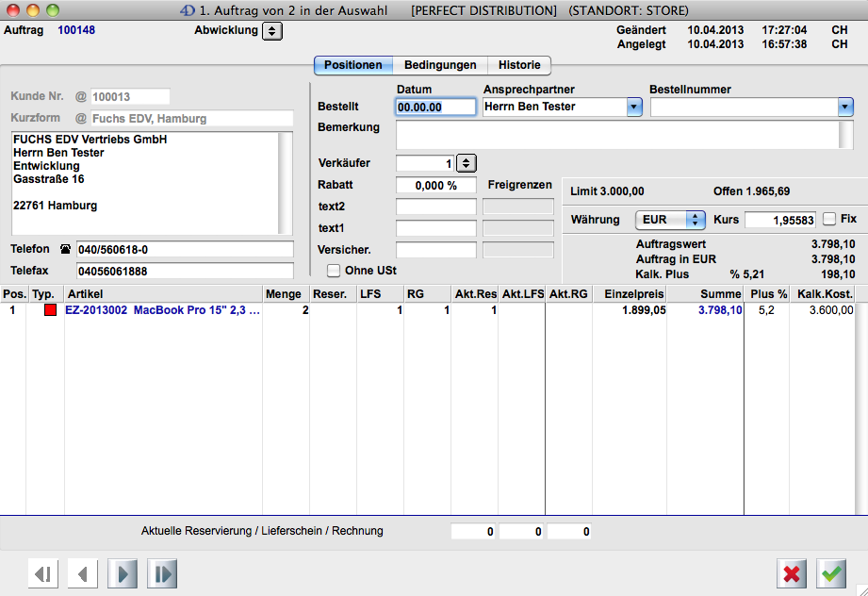Image resolution: width=868 pixels, height=596 pixels.
Task: Click into the Bemerkung text field
Action: [616, 135]
